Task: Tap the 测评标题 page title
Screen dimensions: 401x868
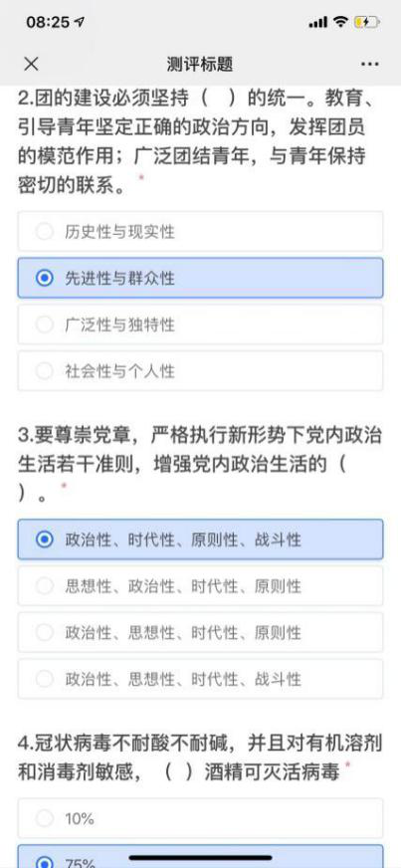Action: (200, 65)
